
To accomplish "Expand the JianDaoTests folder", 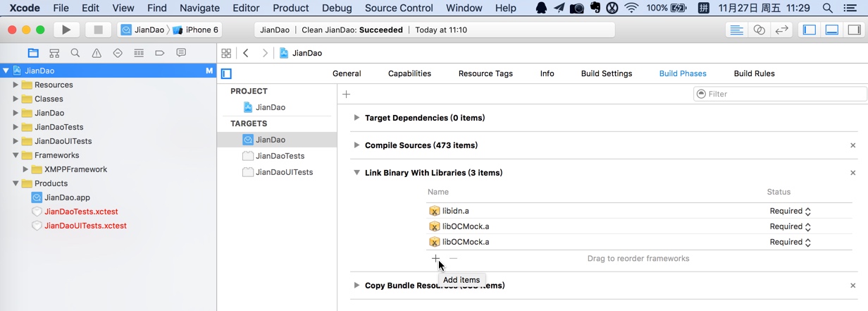I will coord(15,127).
